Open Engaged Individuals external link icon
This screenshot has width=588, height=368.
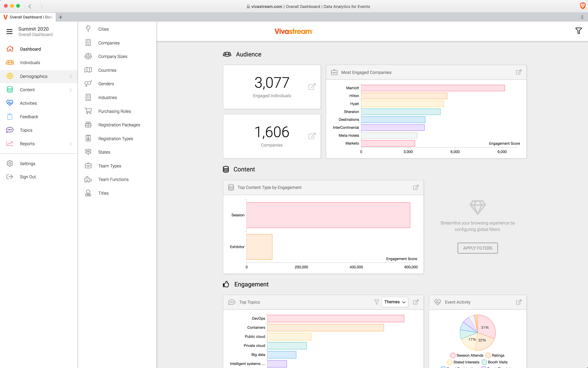(312, 87)
